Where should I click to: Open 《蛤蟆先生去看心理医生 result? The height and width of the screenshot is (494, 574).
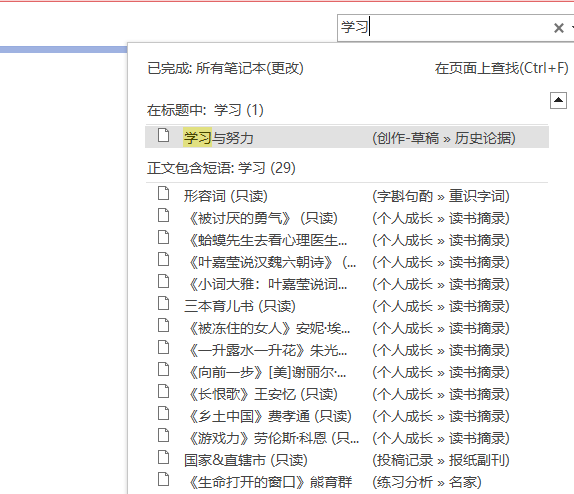347,240
